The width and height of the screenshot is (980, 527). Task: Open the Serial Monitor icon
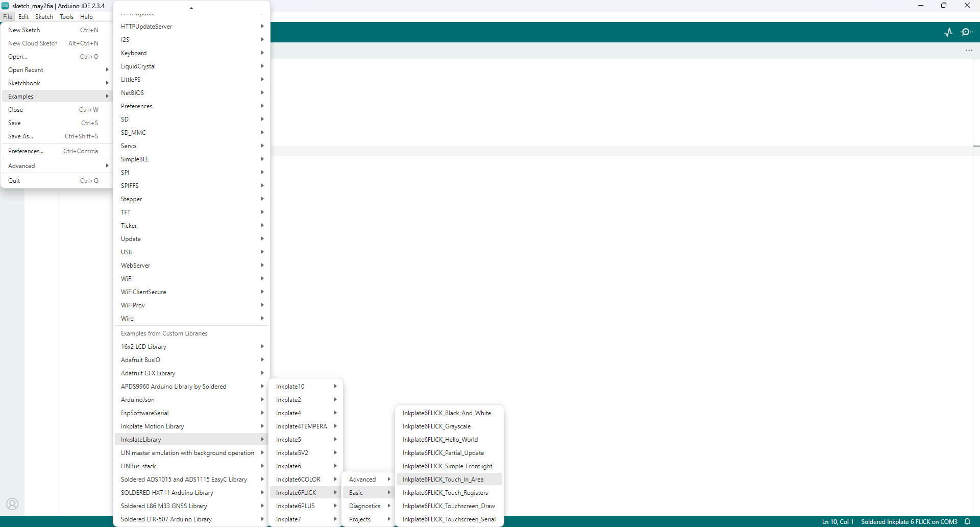(x=966, y=32)
